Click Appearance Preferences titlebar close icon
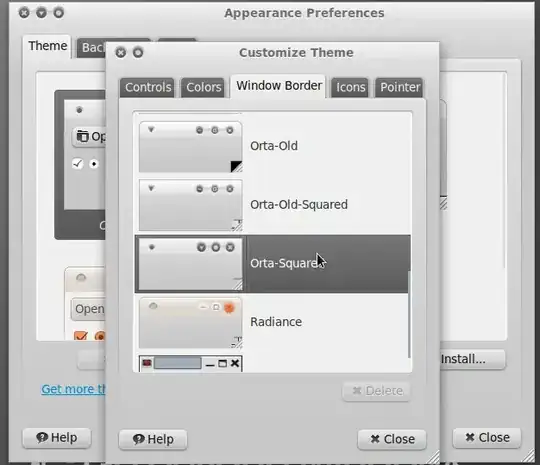The image size is (540, 465). (24, 13)
